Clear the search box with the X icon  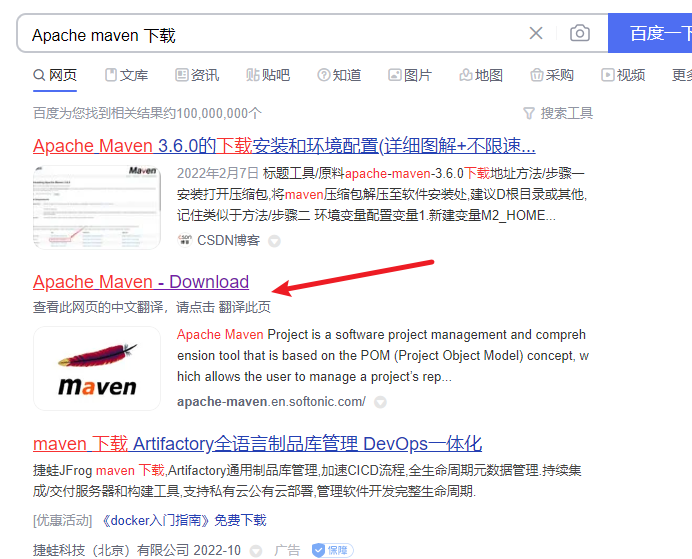[536, 33]
